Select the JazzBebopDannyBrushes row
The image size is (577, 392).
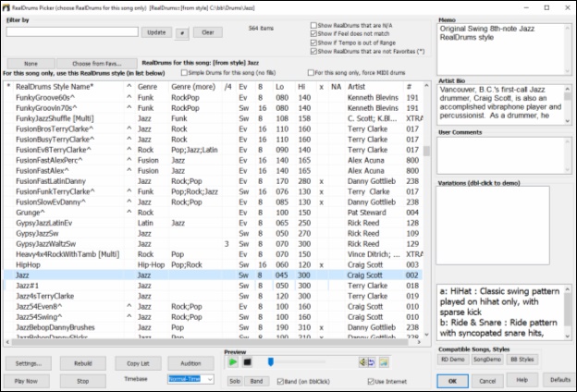click(213, 327)
